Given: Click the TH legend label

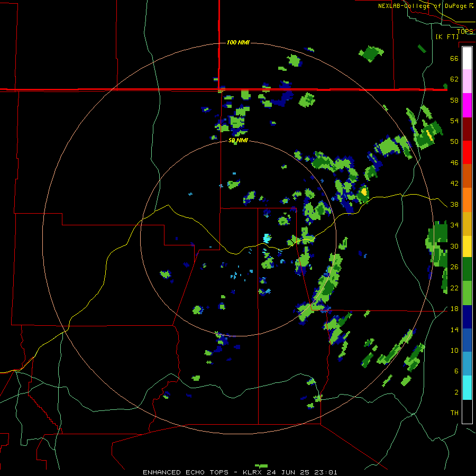Looking at the screenshot, I should pyautogui.click(x=454, y=413).
